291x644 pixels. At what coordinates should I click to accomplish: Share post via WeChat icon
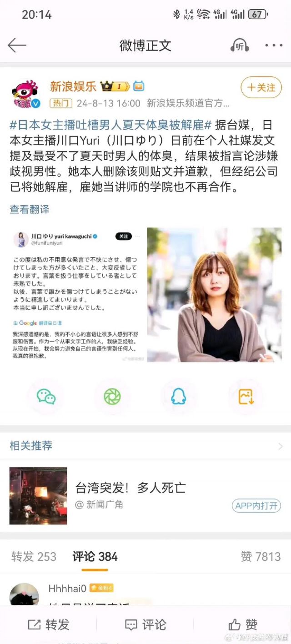point(46,397)
